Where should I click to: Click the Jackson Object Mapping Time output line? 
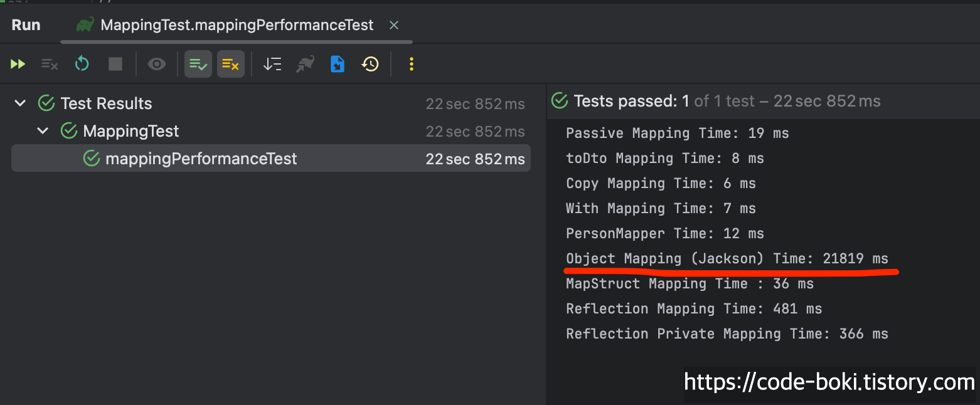pos(727,258)
